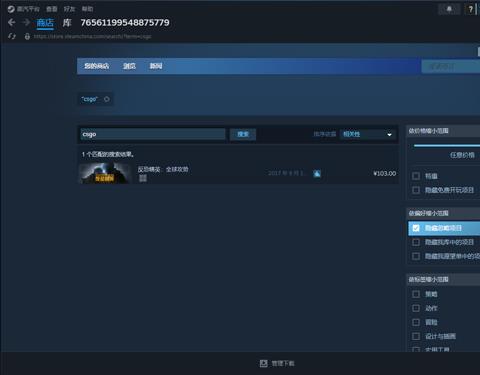Go forward with the right arrow button
Image resolution: width=480 pixels, height=375 pixels.
26,22
